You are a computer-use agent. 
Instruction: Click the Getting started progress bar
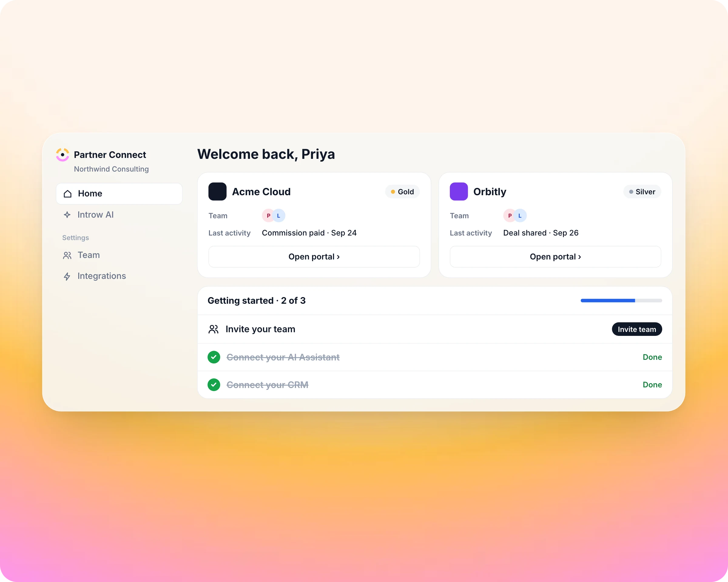click(621, 301)
